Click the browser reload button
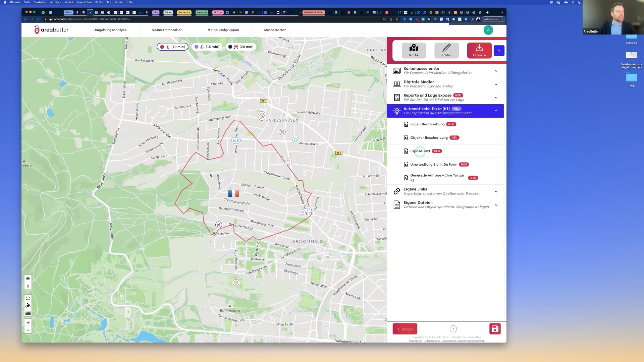Image resolution: width=644 pixels, height=362 pixels. [38, 19]
